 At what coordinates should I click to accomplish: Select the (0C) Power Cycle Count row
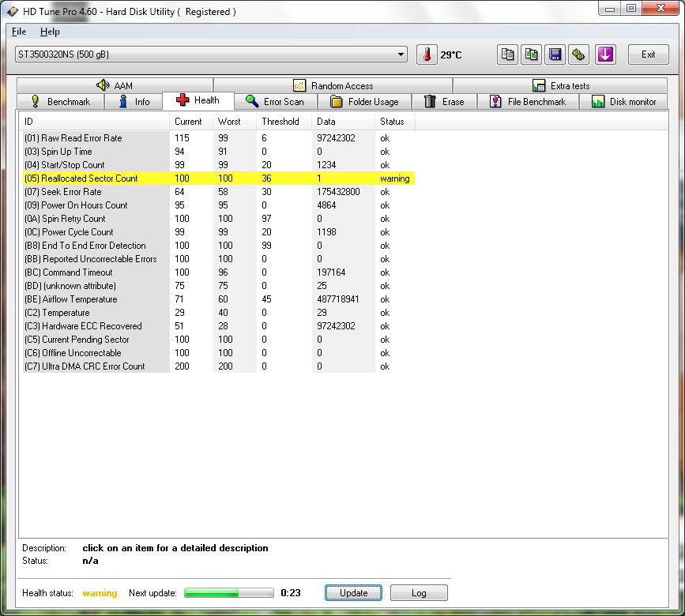click(218, 232)
